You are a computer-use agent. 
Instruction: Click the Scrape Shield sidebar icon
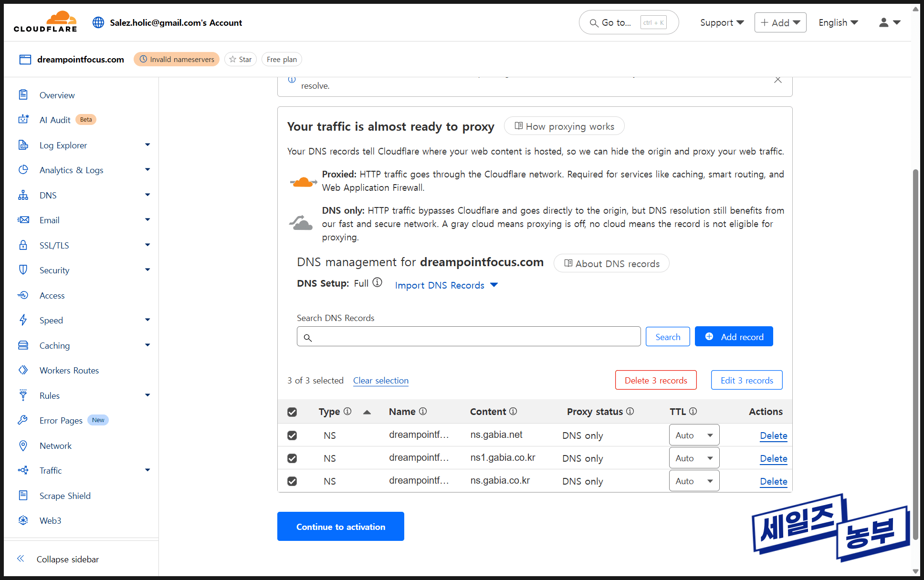[x=23, y=495]
